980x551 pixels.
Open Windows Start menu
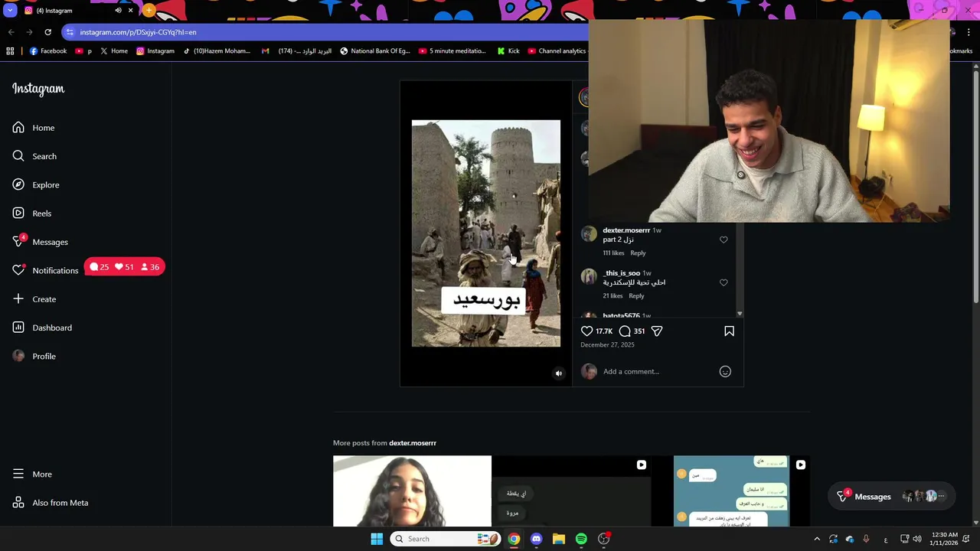pos(377,539)
